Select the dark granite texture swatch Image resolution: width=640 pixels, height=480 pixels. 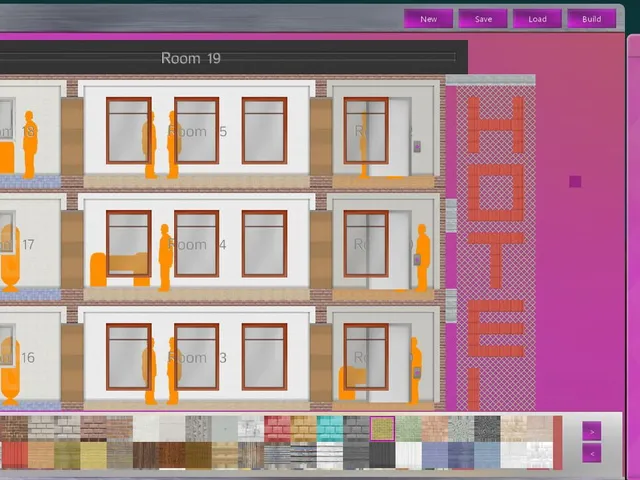487,429
